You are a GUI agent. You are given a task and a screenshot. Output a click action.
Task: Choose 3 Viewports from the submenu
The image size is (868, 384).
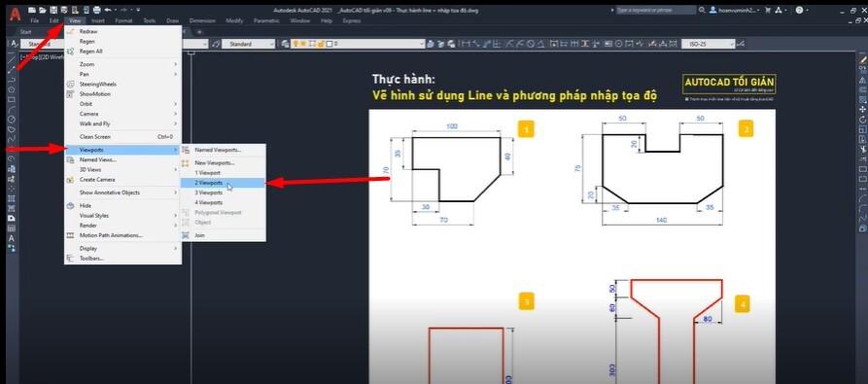pyautogui.click(x=224, y=192)
